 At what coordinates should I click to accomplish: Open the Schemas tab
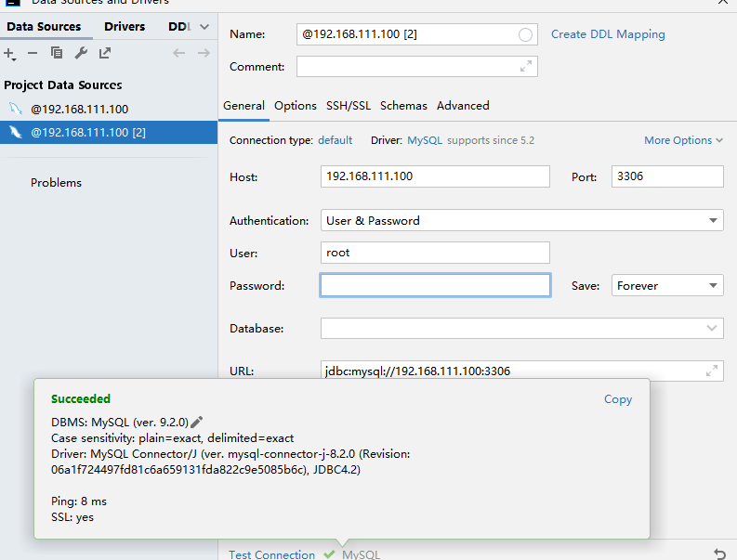(403, 106)
